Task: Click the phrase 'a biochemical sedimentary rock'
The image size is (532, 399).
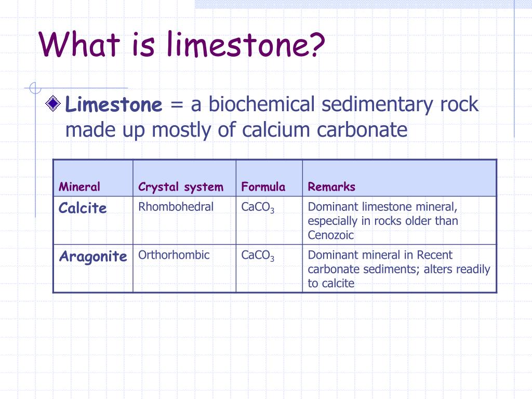Action: click(x=335, y=104)
